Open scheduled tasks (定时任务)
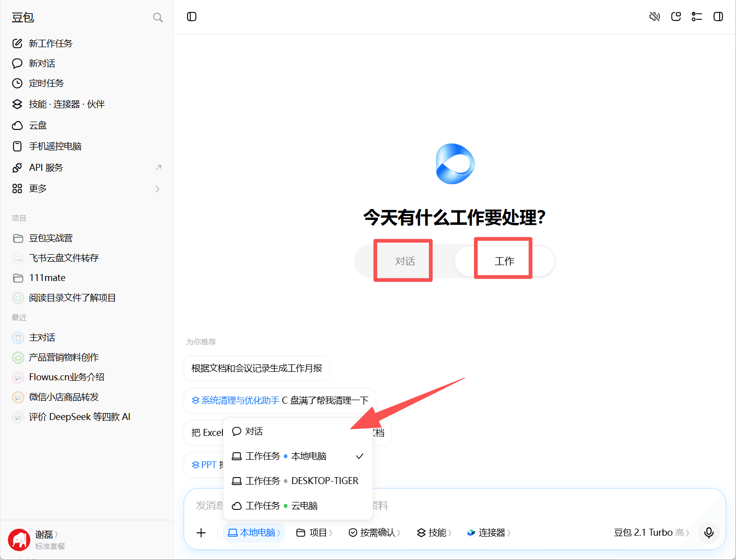Viewport: 736px width, 560px height. point(87,83)
